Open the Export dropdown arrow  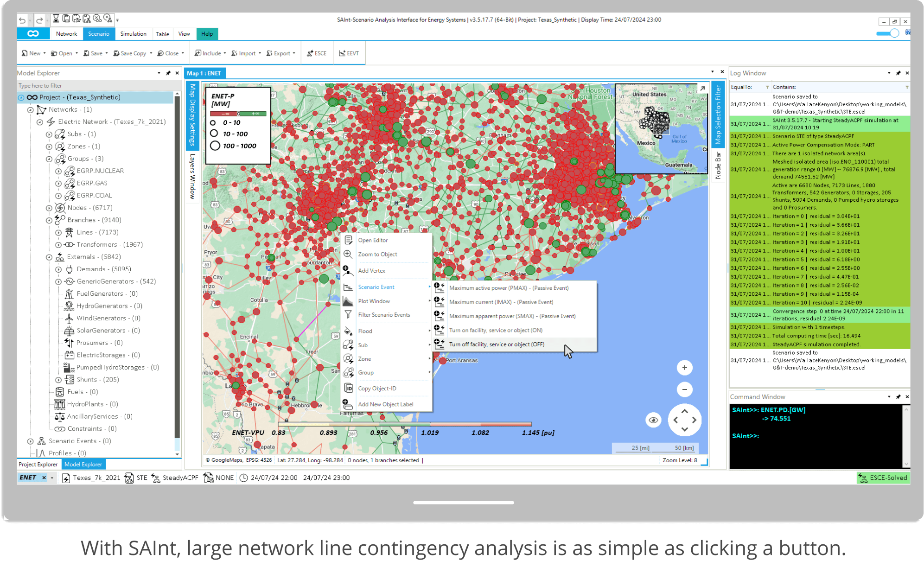pyautogui.click(x=294, y=53)
